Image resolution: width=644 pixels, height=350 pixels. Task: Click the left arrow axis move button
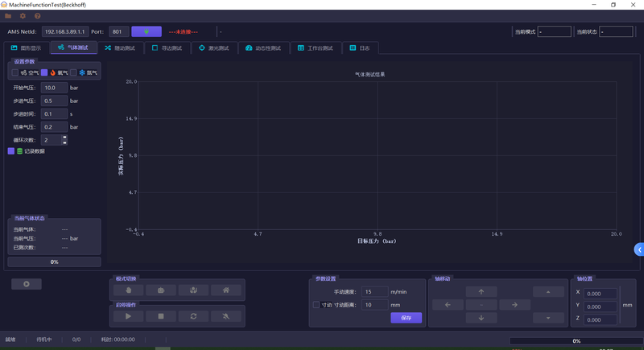pos(448,305)
